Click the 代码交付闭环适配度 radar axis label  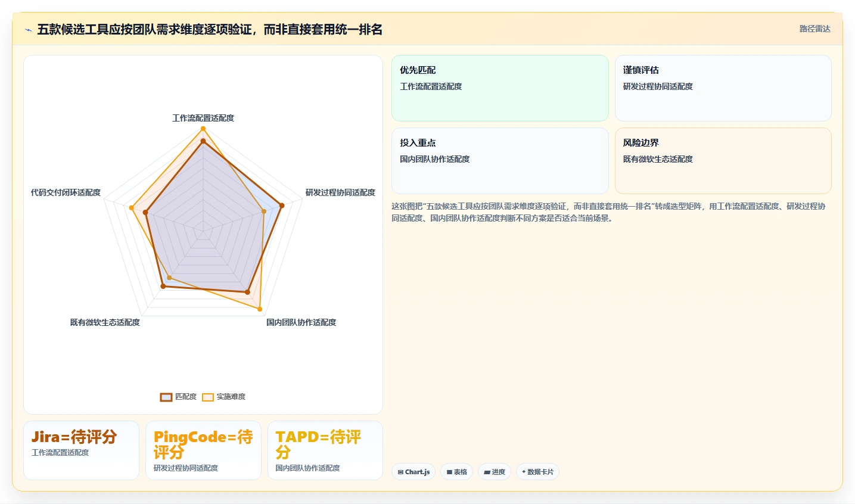coord(66,192)
